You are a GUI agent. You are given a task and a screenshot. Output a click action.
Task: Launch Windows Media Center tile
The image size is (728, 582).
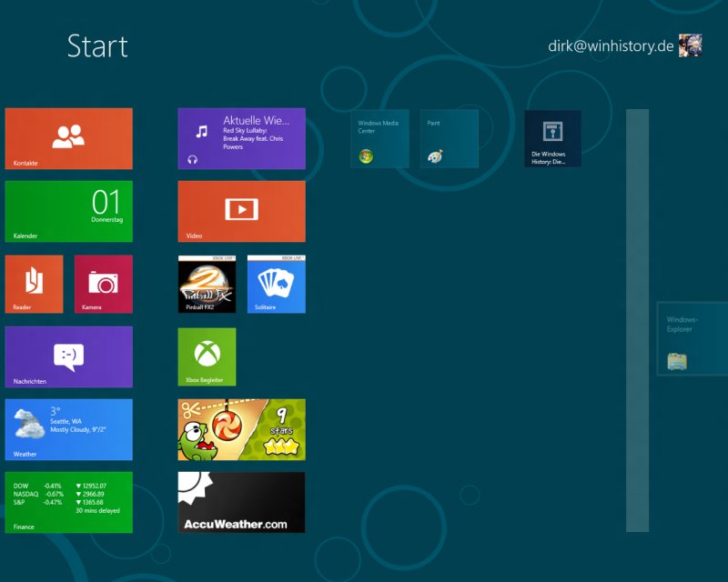click(x=379, y=138)
